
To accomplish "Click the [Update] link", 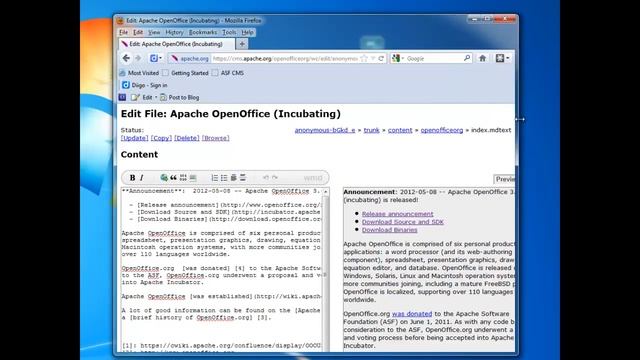I will point(134,138).
